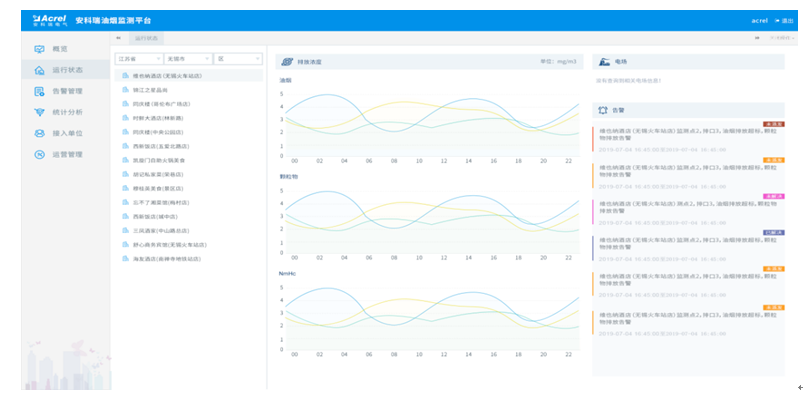Screen dimensions: 803x396
Task: Click the 单位: mg/m3 unit label
Action: 558,61
